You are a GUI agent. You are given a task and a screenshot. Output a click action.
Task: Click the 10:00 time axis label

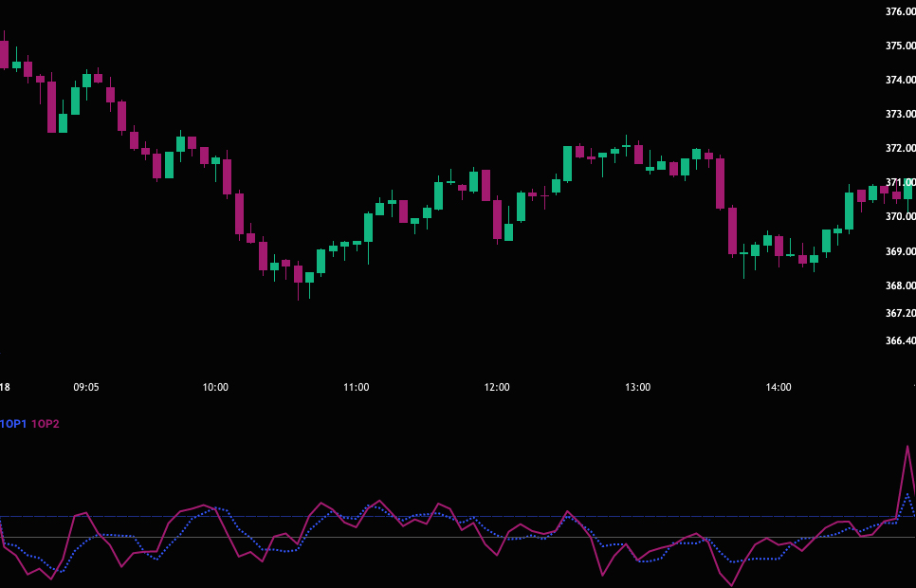(215, 387)
